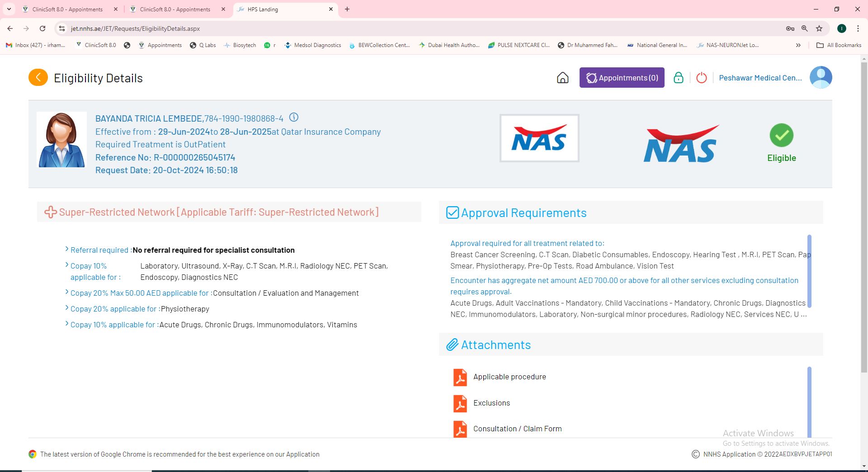The image size is (868, 472).
Task: Click Peshawar Medical Center name link
Action: click(x=760, y=78)
